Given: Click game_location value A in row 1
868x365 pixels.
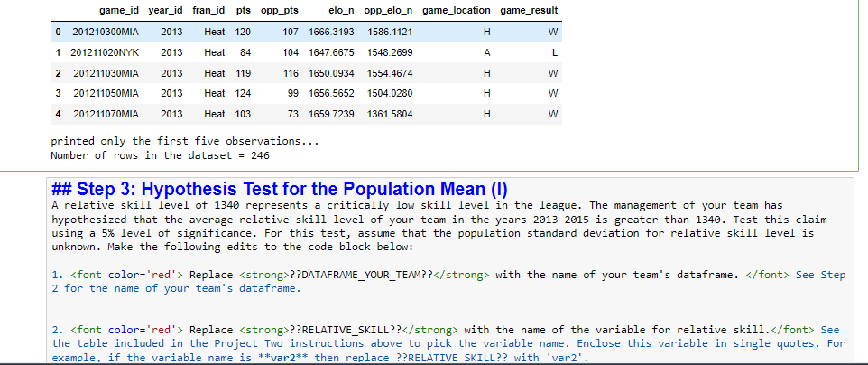Looking at the screenshot, I should tap(486, 52).
